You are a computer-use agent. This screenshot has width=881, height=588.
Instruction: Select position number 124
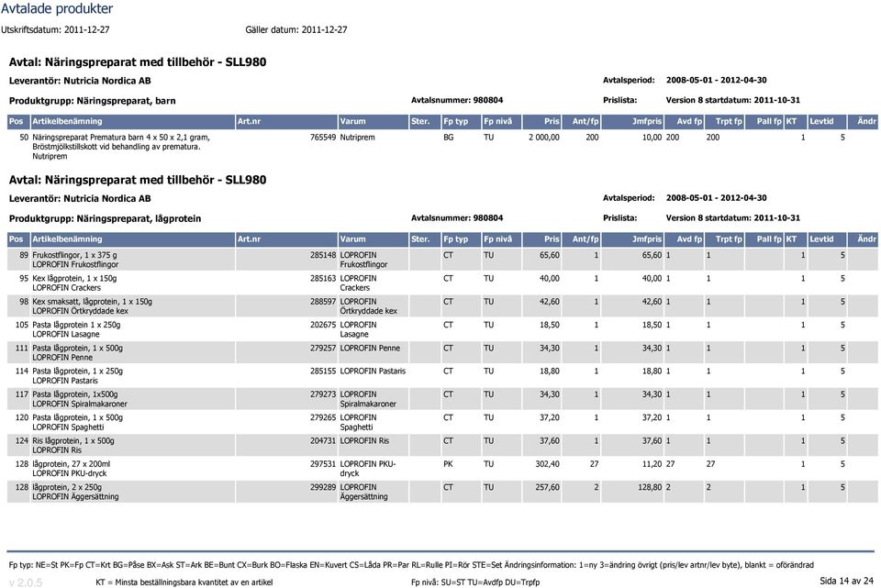[21, 441]
